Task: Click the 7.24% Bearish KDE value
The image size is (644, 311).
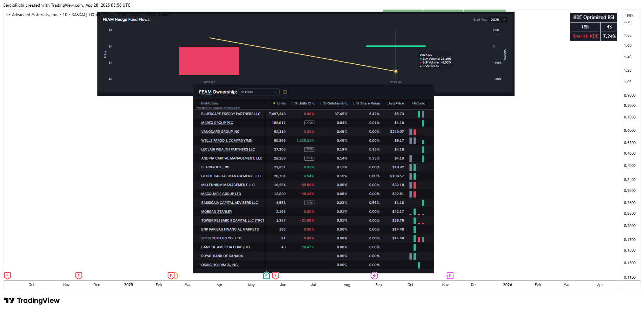Action: pos(609,36)
